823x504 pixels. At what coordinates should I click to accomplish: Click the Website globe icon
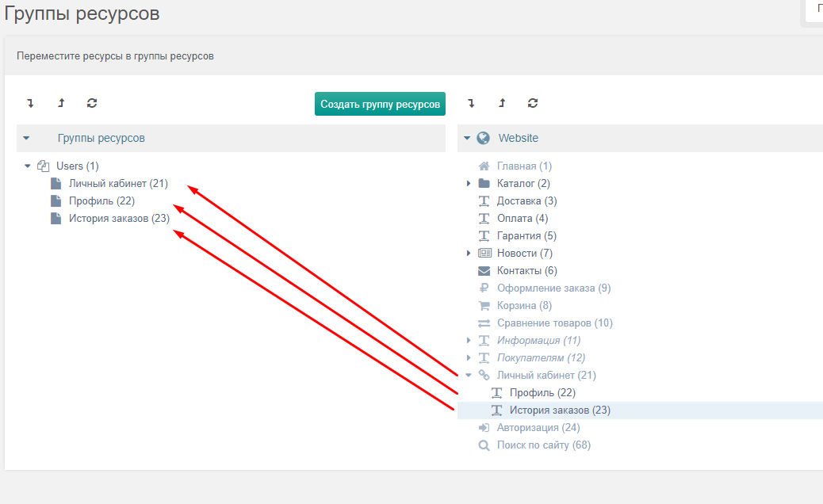tap(484, 138)
